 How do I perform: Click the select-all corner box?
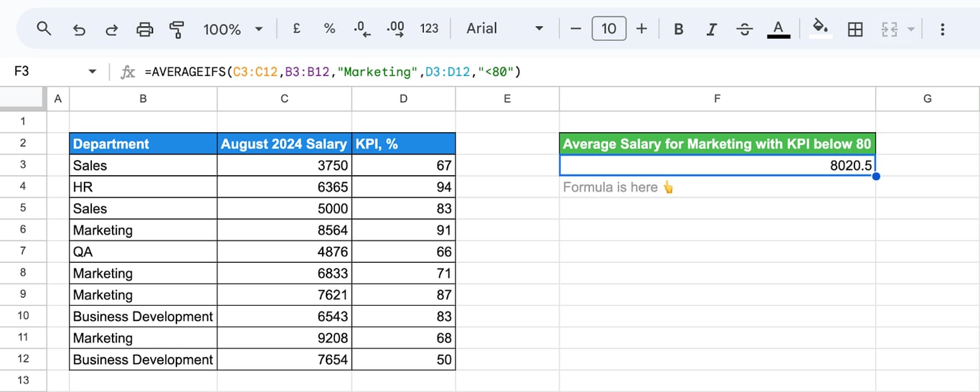click(x=23, y=99)
